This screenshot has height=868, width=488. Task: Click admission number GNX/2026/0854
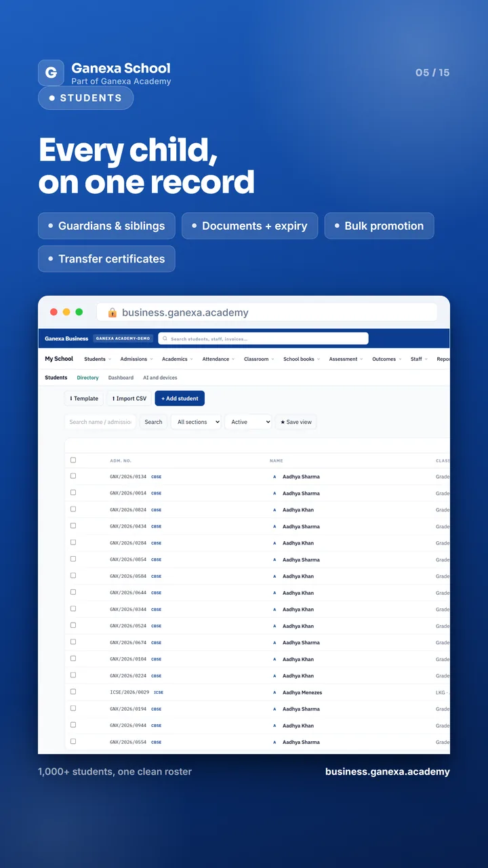pos(128,560)
